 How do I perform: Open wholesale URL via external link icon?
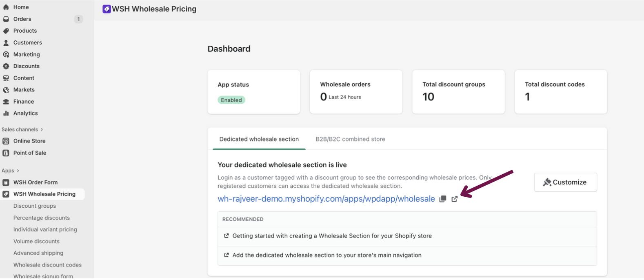pos(454,199)
